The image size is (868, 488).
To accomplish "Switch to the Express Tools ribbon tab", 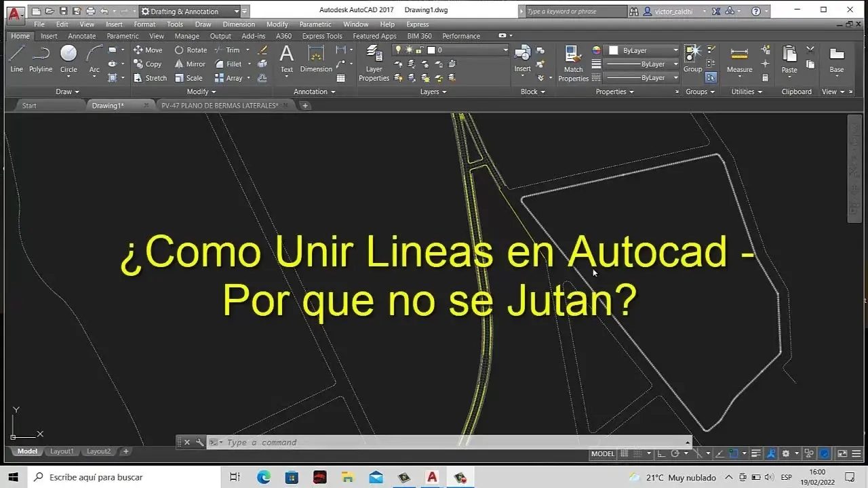I will (x=322, y=36).
